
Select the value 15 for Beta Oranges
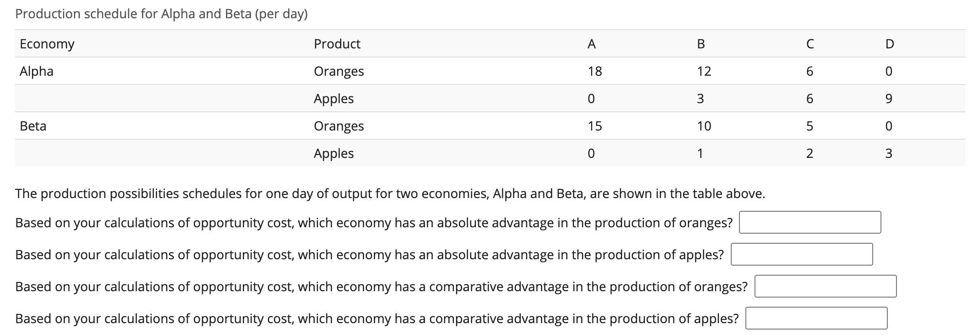[594, 126]
